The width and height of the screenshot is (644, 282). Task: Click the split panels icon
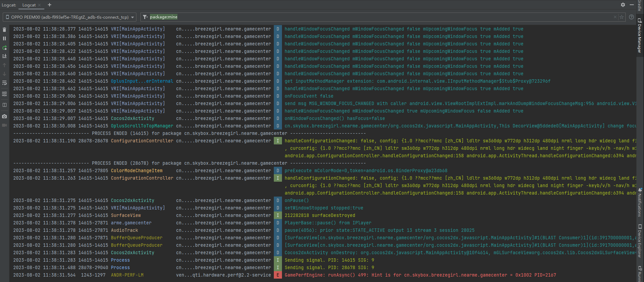(x=4, y=105)
